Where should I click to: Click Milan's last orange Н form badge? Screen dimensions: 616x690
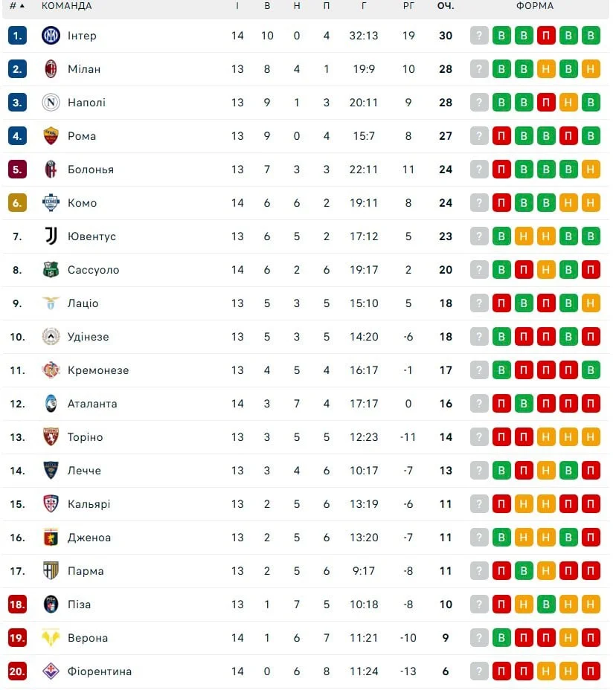(x=591, y=68)
